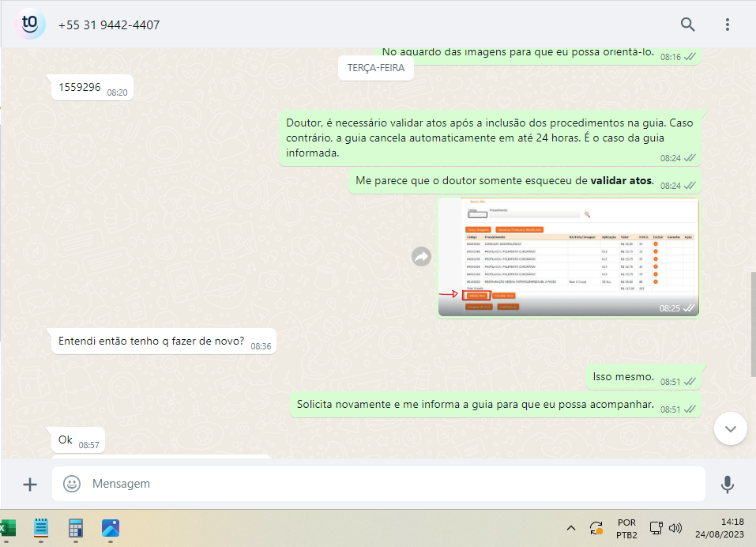Open the Photos taskbar icon

click(x=111, y=528)
